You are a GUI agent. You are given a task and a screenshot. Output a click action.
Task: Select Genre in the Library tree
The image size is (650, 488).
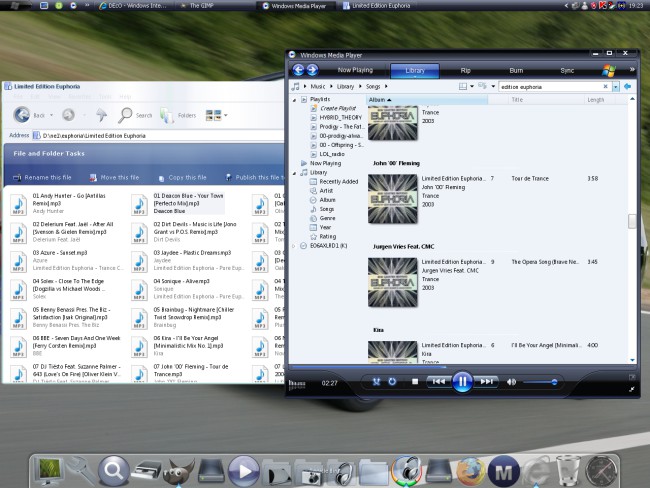pos(327,218)
